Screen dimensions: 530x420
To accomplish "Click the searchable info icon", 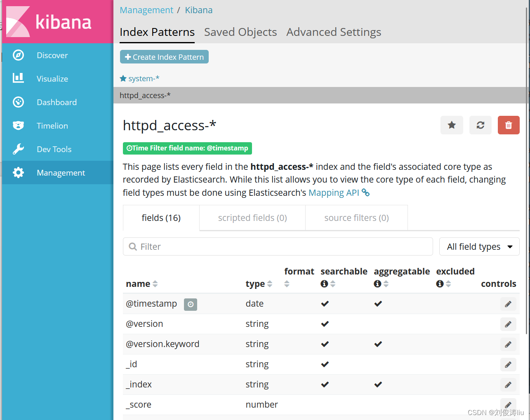I will click(324, 284).
